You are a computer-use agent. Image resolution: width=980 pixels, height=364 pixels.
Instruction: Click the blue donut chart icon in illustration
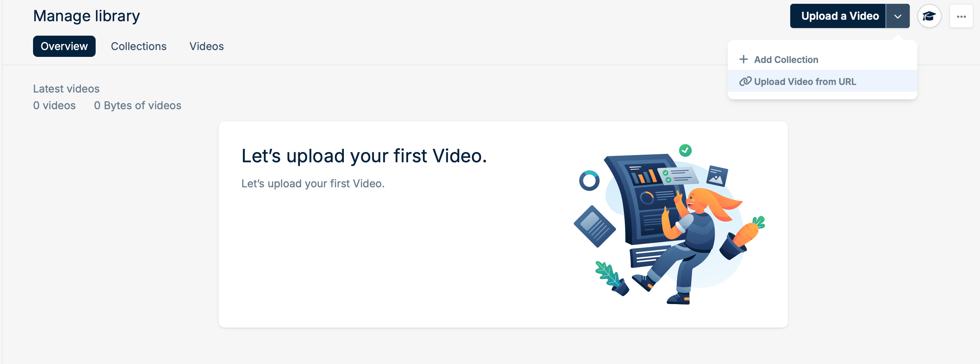tap(589, 181)
